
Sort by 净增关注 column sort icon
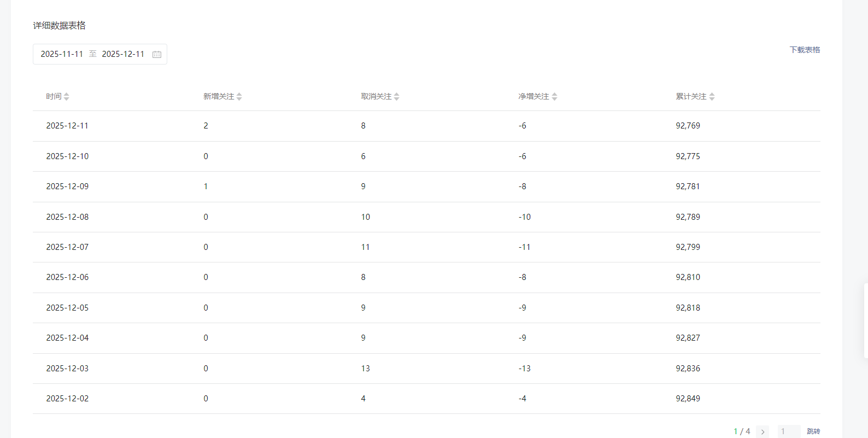555,97
